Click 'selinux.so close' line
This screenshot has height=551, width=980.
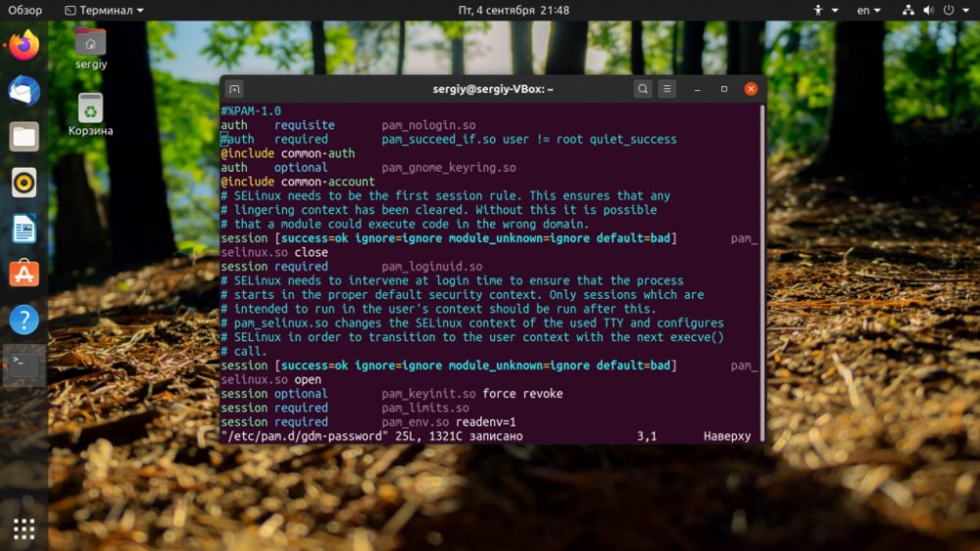click(274, 253)
